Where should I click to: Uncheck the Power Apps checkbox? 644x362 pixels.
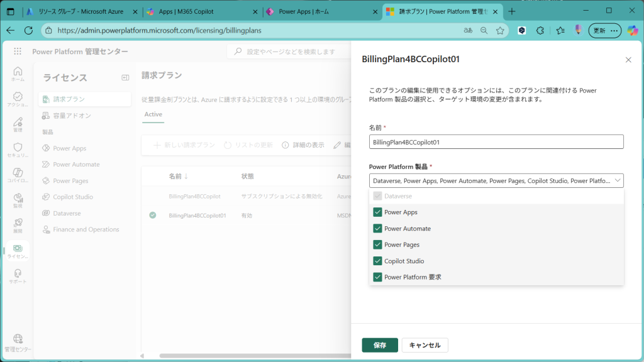point(377,212)
